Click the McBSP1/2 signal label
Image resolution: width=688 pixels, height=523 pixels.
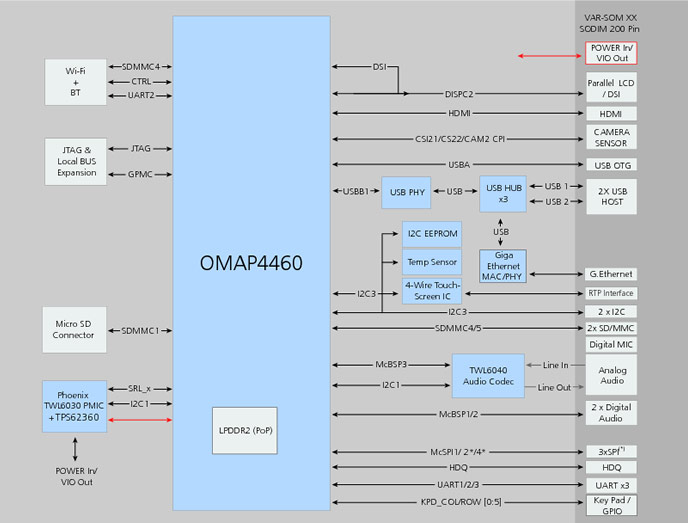(x=459, y=414)
